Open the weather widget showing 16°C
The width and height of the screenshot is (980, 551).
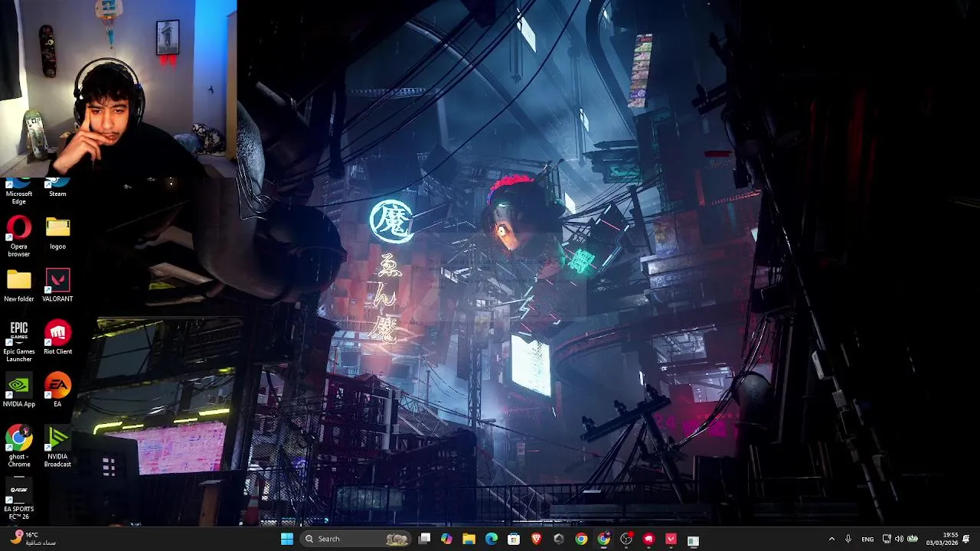pyautogui.click(x=33, y=539)
